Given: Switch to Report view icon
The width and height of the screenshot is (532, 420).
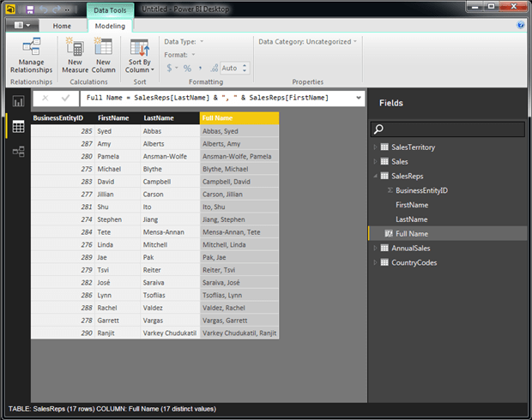Looking at the screenshot, I should coord(18,101).
